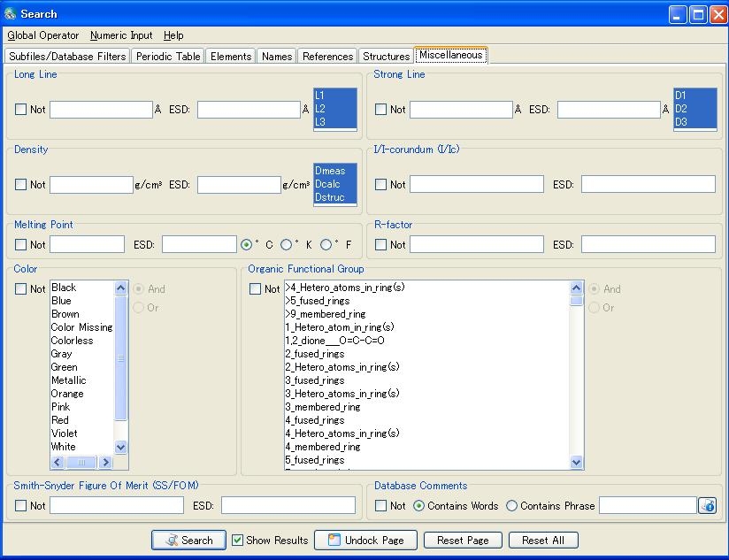729x560 pixels.
Task: Switch to the Periodic Table tab
Action: (x=168, y=57)
